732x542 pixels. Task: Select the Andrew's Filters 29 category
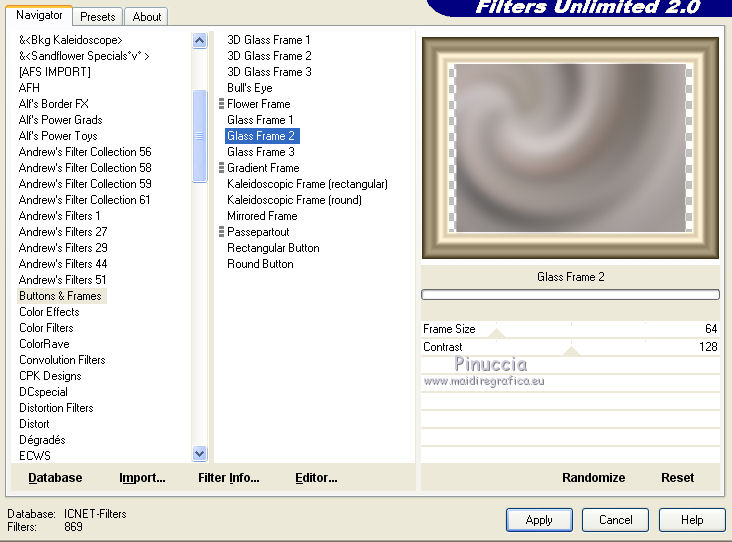click(x=63, y=248)
